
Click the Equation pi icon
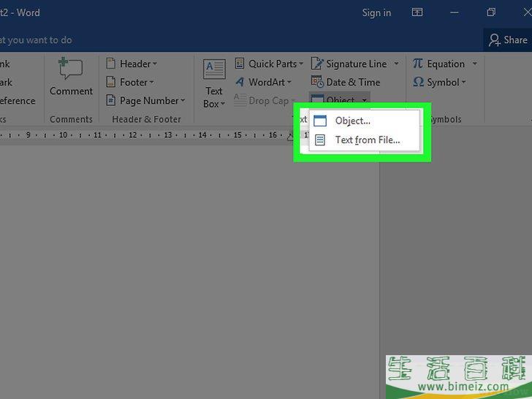point(417,64)
